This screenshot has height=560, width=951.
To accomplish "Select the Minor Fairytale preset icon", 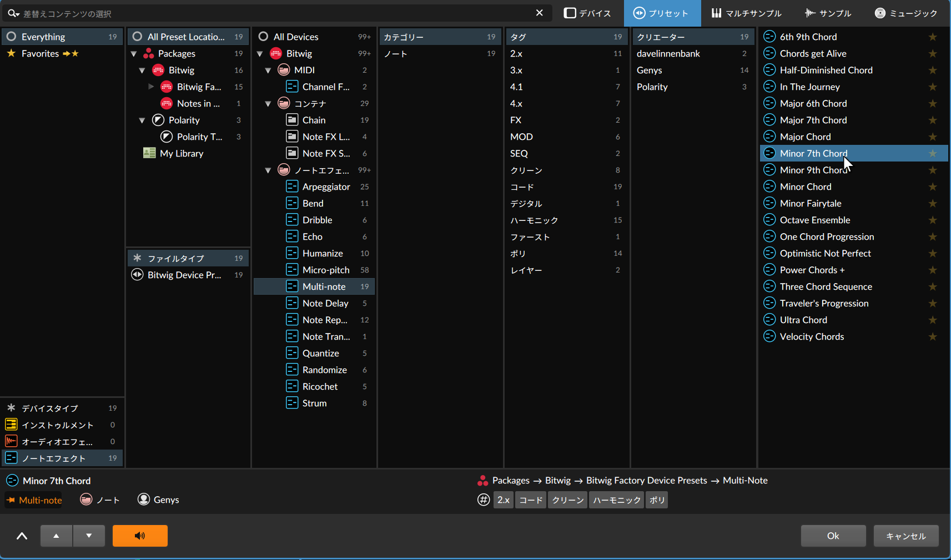I will click(769, 203).
